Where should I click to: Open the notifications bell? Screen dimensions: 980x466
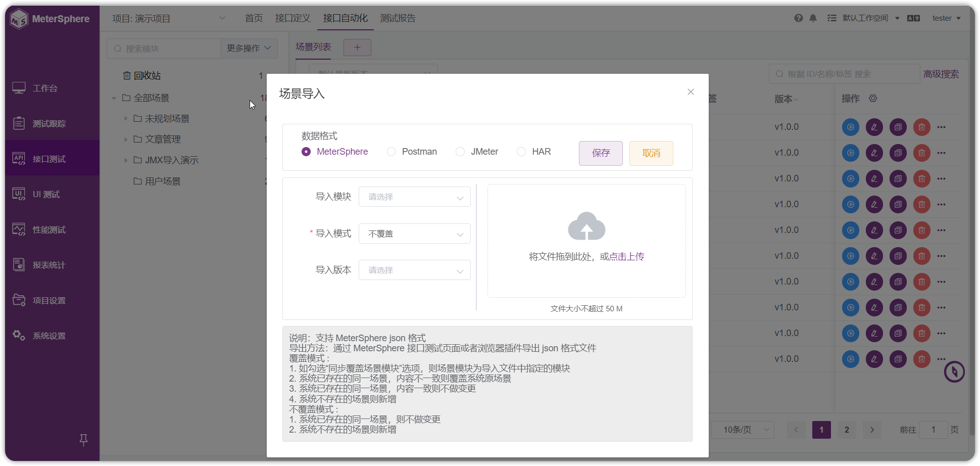click(813, 18)
